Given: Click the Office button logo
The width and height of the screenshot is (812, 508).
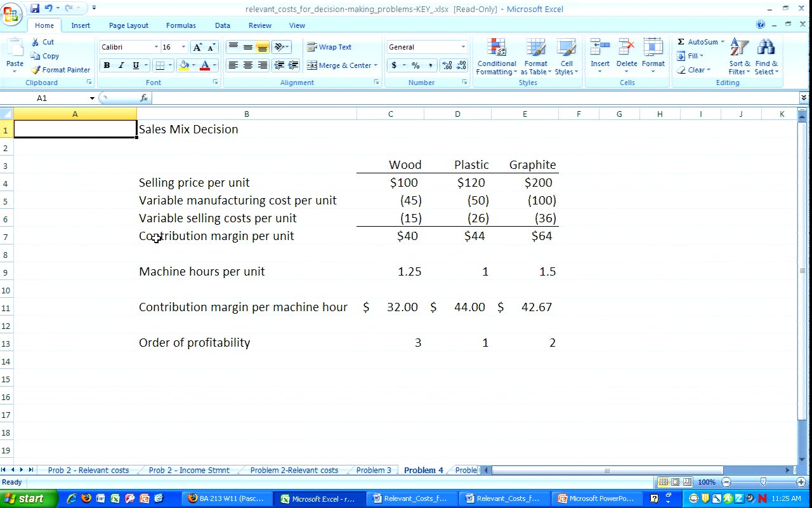Looking at the screenshot, I should tap(11, 13).
